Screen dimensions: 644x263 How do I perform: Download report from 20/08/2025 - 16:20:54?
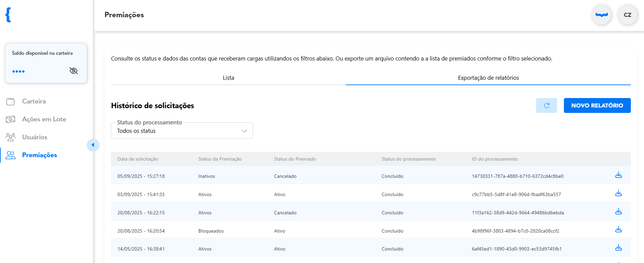pyautogui.click(x=618, y=229)
